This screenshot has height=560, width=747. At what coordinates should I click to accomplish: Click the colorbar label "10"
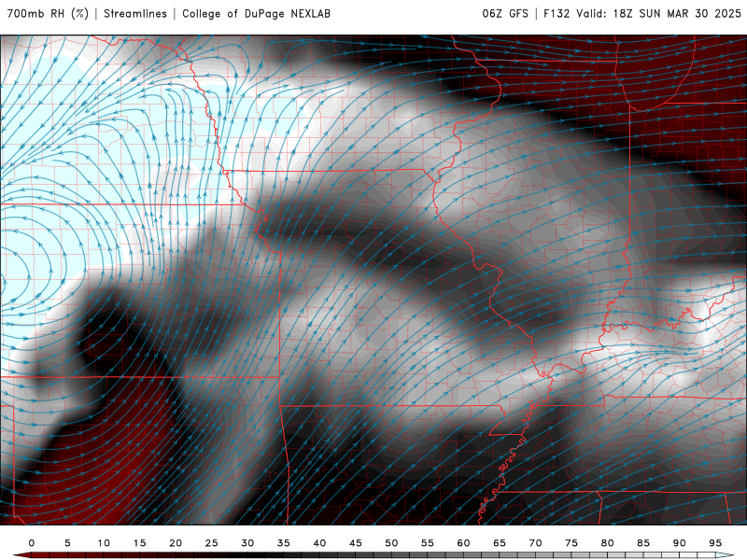coord(104,543)
